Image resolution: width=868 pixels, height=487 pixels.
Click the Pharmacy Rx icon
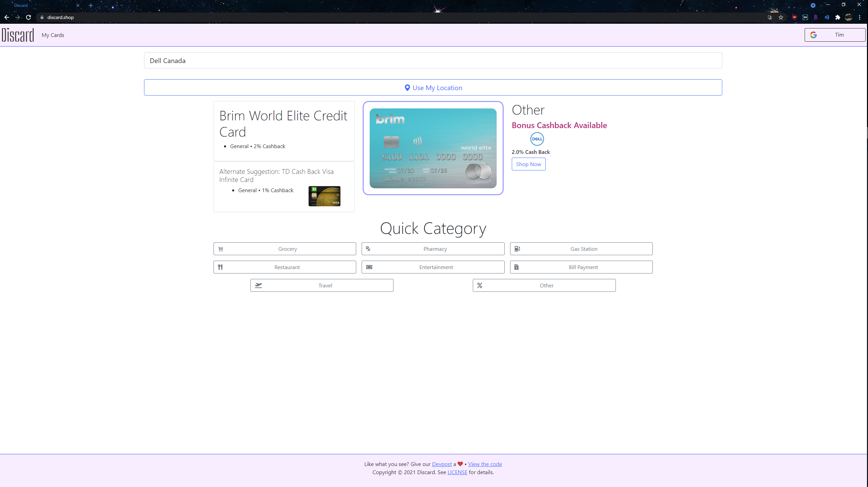click(369, 248)
